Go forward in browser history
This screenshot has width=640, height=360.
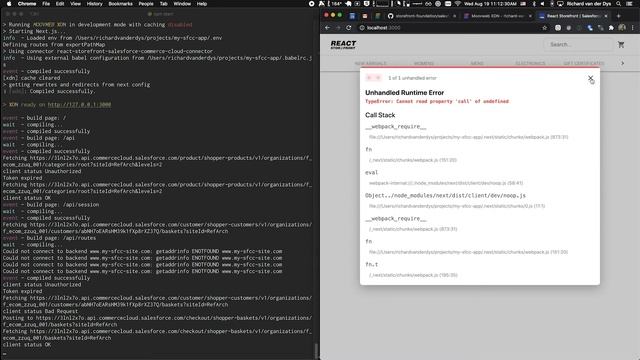point(338,28)
